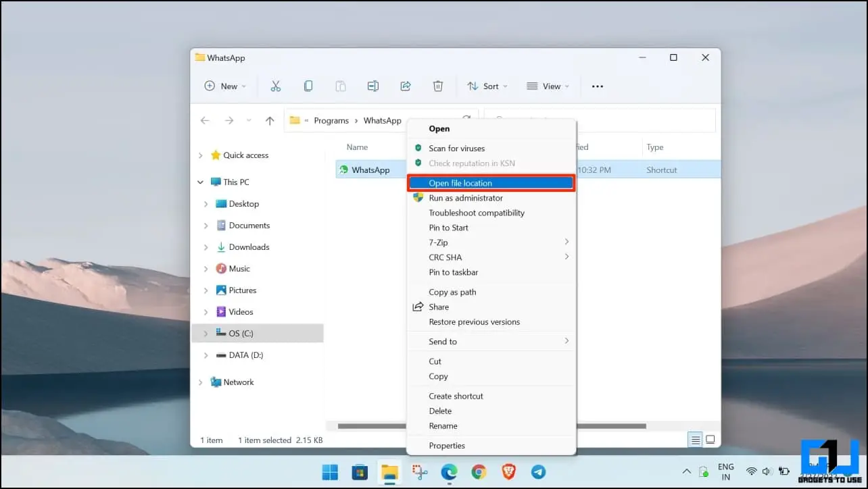868x489 pixels.
Task: Expand the 7-Zip submenu
Action: tap(491, 242)
